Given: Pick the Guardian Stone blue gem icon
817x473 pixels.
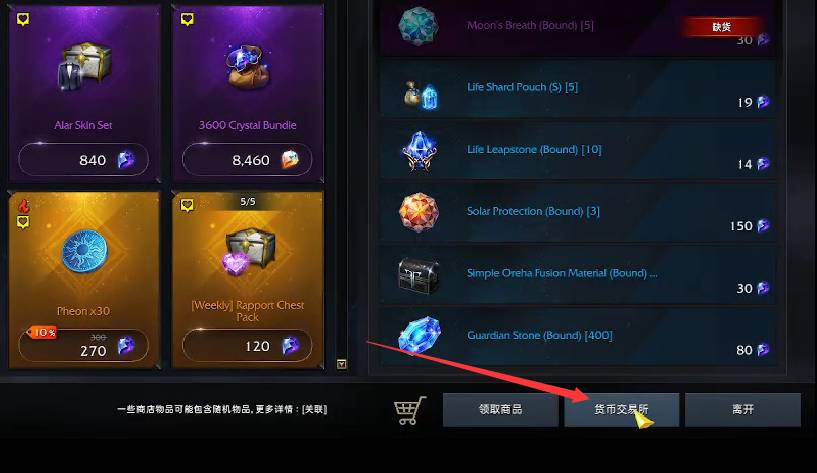Looking at the screenshot, I should [x=419, y=334].
